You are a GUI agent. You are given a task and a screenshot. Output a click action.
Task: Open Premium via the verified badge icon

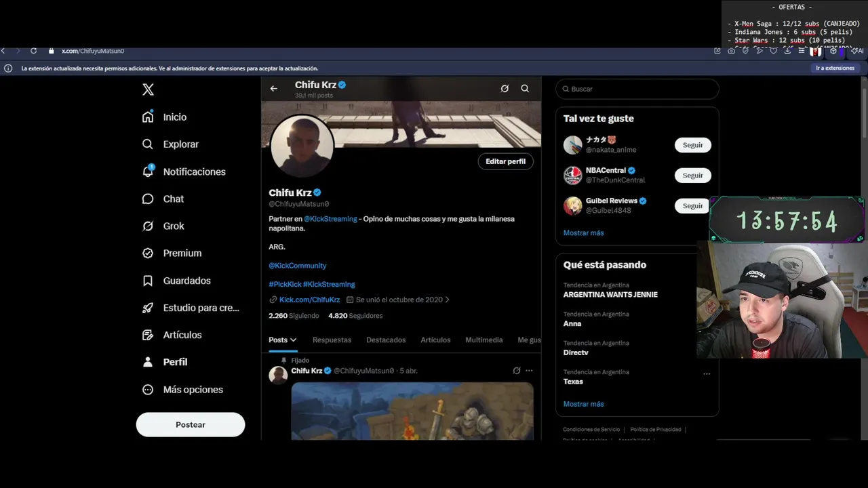click(x=148, y=253)
